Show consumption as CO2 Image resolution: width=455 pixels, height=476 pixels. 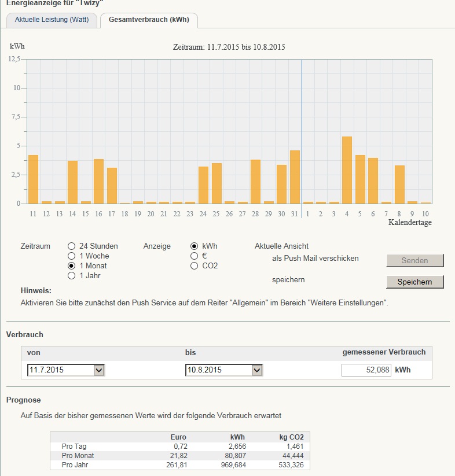click(x=195, y=265)
